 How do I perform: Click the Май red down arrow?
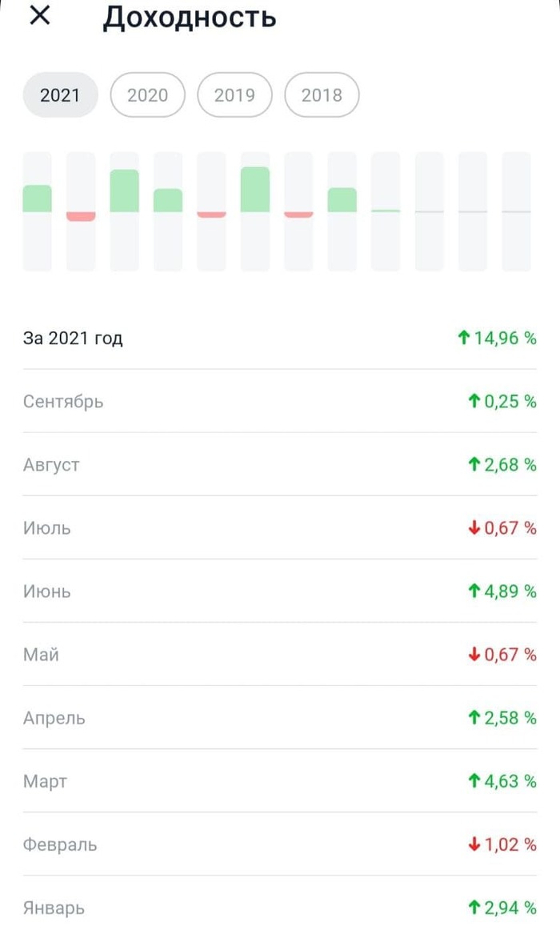click(x=474, y=655)
